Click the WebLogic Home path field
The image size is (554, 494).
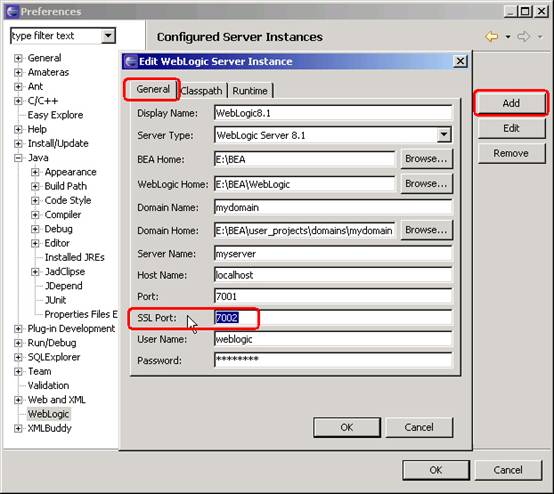tap(305, 184)
